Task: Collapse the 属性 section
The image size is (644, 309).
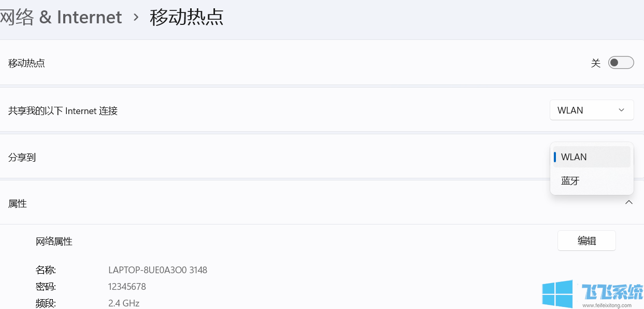Action: click(629, 203)
